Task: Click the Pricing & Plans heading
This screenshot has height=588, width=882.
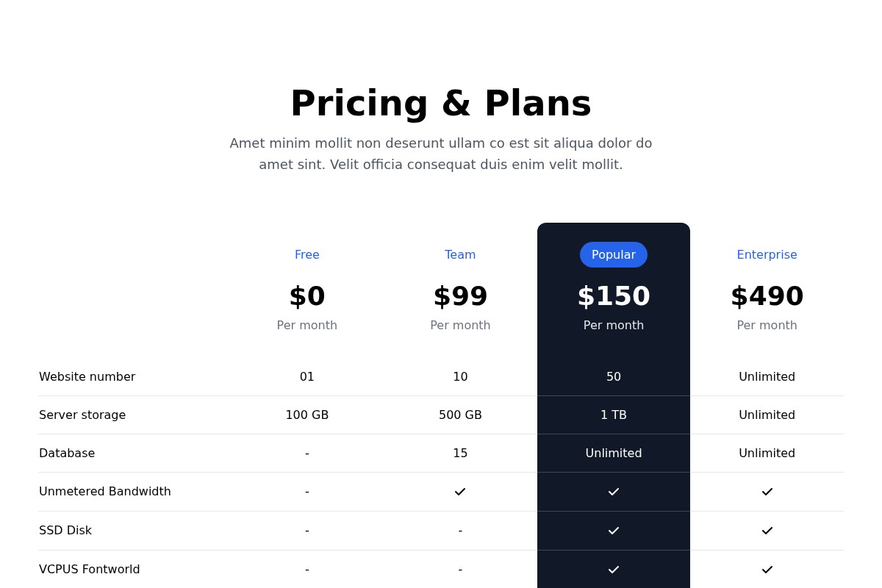Action: pyautogui.click(x=441, y=103)
